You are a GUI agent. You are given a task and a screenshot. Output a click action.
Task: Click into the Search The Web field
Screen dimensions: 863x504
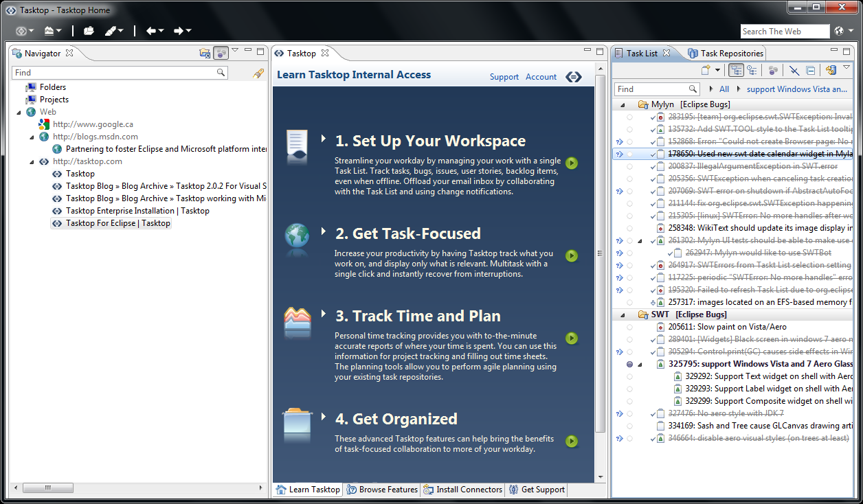[785, 31]
